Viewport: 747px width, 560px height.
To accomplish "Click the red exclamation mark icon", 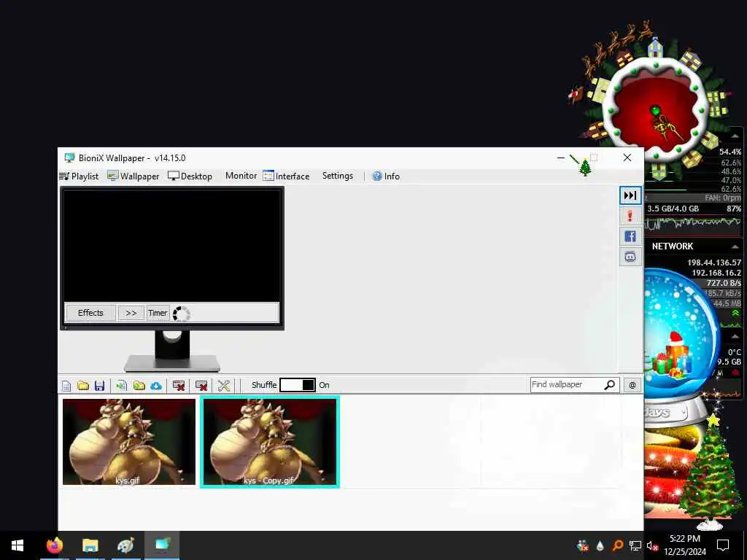I will click(630, 216).
